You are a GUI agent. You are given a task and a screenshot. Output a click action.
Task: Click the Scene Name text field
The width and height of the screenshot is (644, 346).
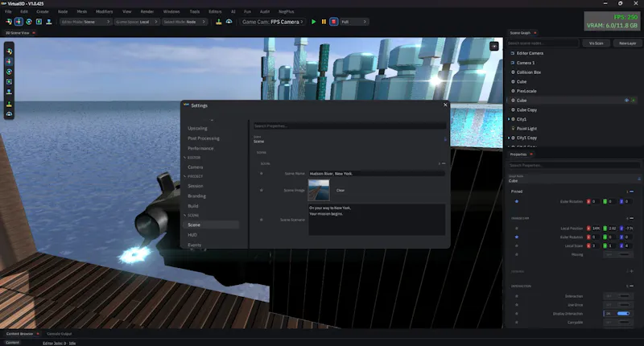377,174
